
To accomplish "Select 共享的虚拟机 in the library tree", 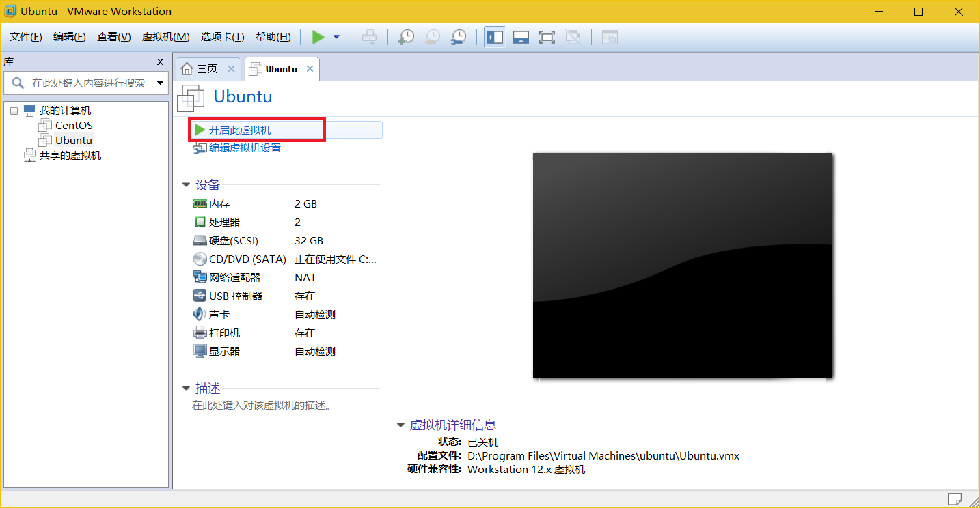I will [x=70, y=156].
